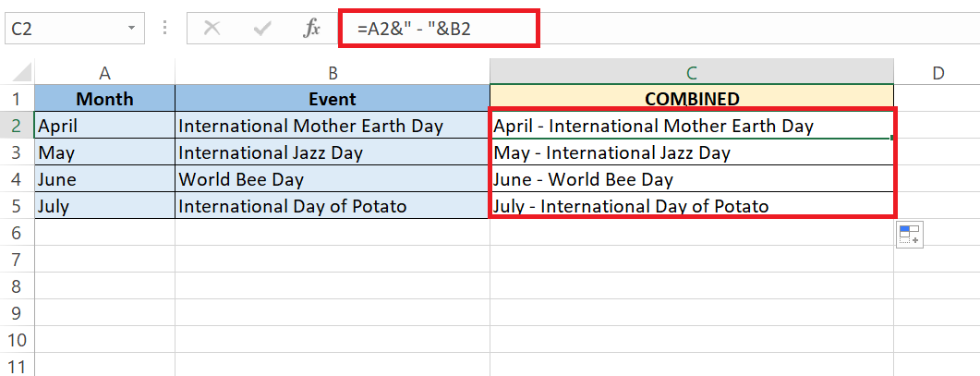Image resolution: width=980 pixels, height=376 pixels.
Task: Open the Auto Fill Options icon
Action: pos(910,235)
